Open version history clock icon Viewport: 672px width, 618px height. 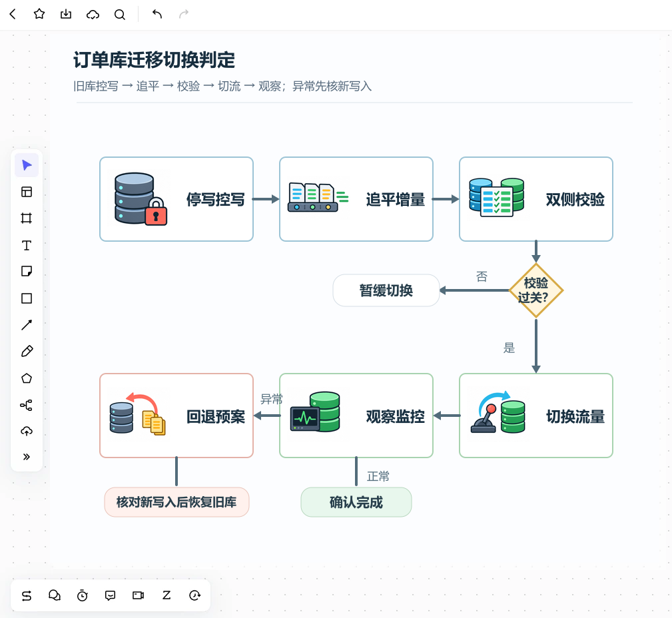tap(194, 595)
